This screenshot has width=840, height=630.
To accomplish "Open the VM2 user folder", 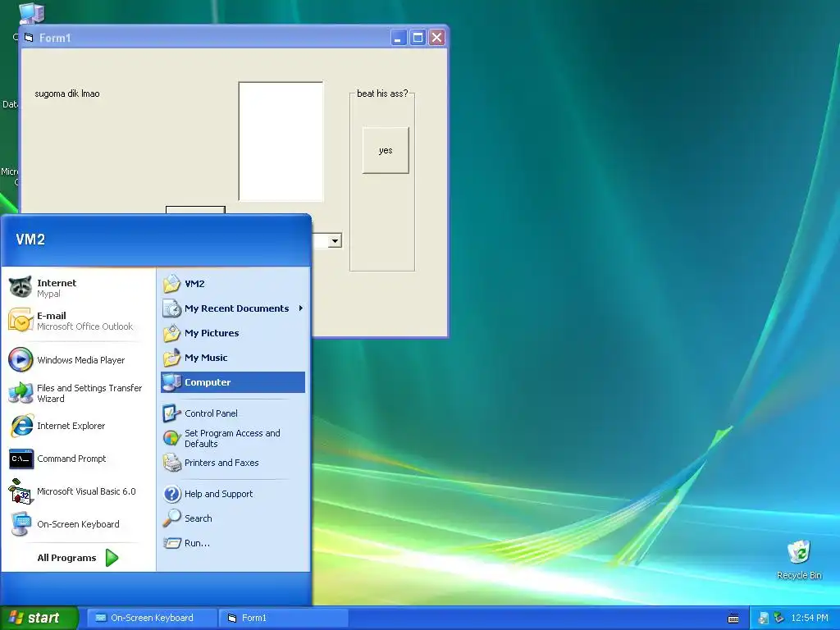I will pyautogui.click(x=232, y=283).
